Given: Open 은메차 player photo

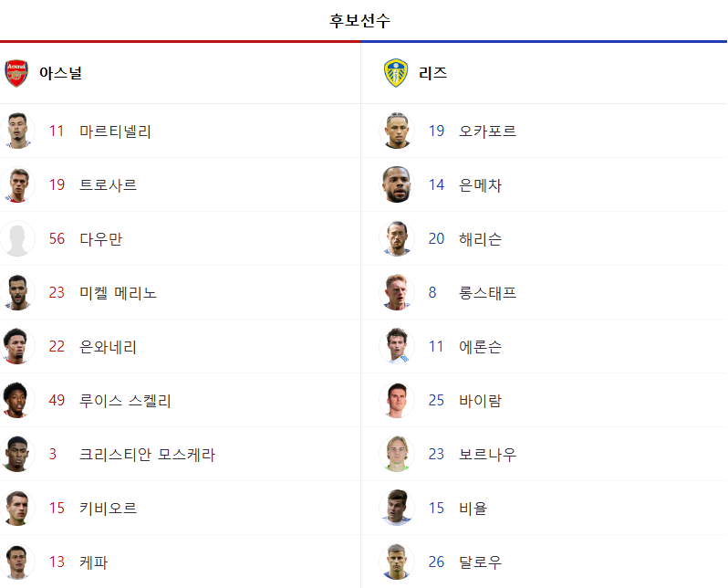Looking at the screenshot, I should tap(397, 184).
